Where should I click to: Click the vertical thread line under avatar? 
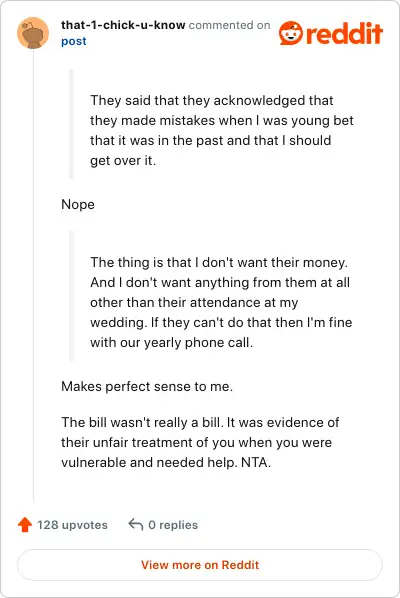pos(34,275)
